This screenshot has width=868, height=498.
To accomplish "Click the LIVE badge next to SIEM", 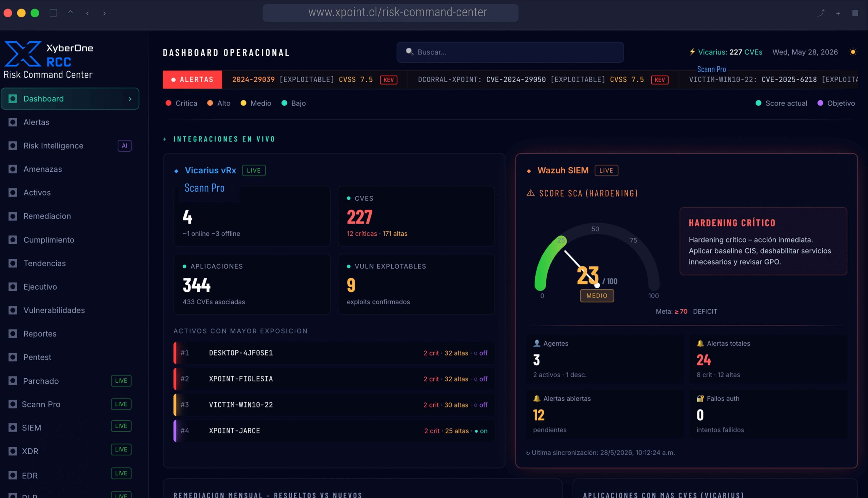I will tap(121, 426).
